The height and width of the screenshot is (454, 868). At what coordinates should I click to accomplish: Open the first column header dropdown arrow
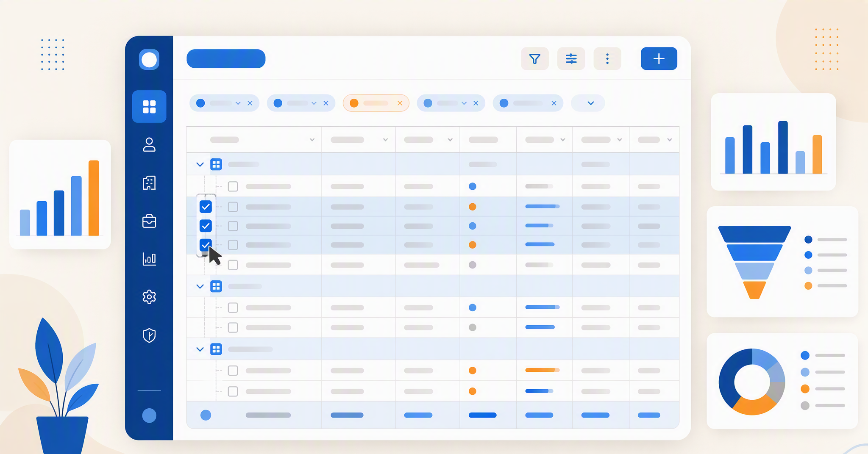312,140
